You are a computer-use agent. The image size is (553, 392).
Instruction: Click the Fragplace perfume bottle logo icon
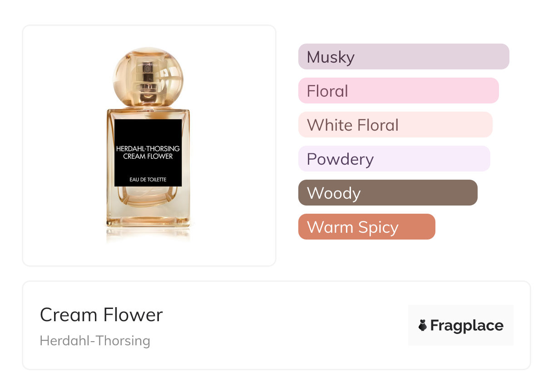tap(423, 325)
